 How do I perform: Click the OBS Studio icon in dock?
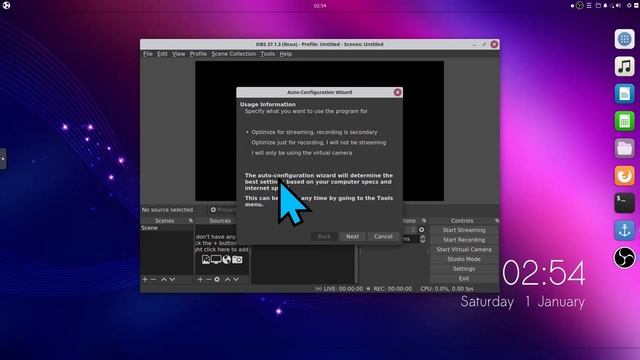point(624,258)
